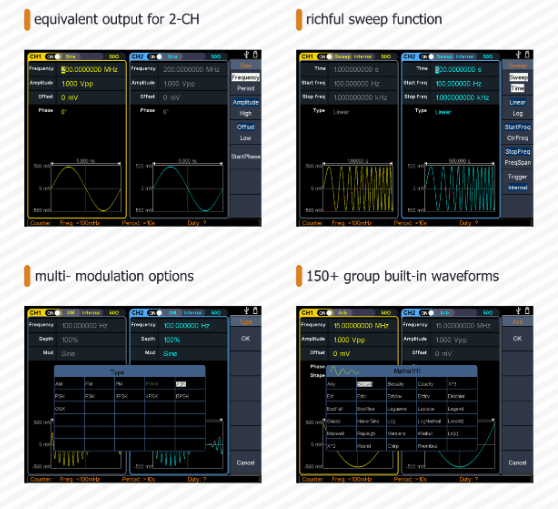Toggle CH1 ON switch on the 2-CH output screen
558x509 pixels.
[53, 57]
